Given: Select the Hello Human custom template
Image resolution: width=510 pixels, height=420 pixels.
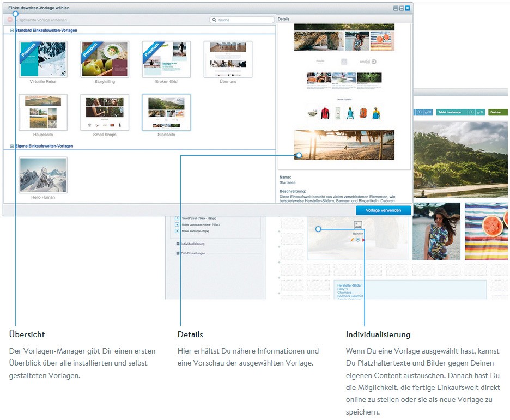Looking at the screenshot, I should [43, 175].
